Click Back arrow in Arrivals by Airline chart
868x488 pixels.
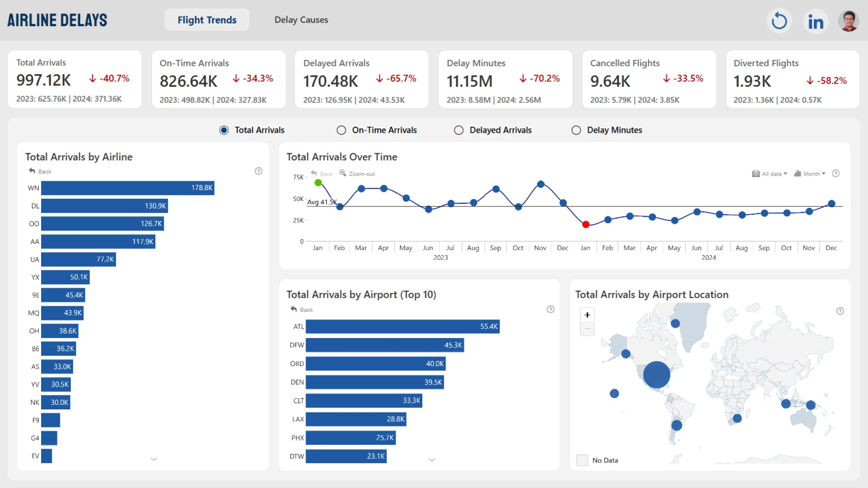(32, 171)
